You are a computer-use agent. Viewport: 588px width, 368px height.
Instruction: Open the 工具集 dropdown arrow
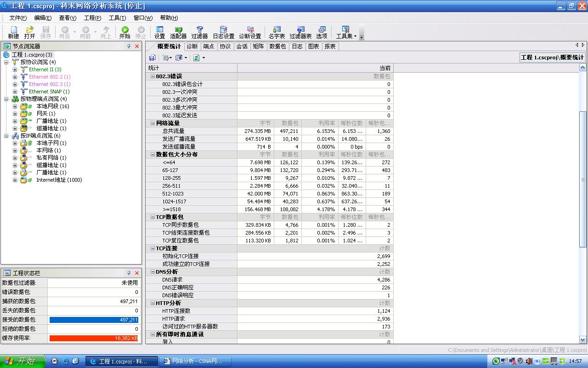click(x=355, y=36)
